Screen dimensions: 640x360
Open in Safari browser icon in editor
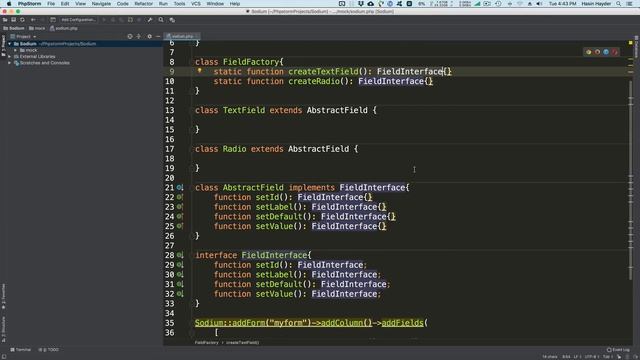click(606, 52)
